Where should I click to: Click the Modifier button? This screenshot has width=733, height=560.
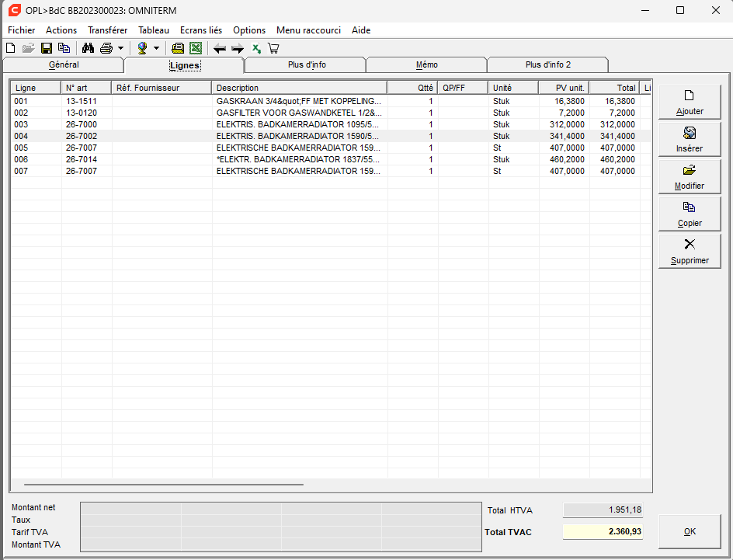tap(690, 176)
